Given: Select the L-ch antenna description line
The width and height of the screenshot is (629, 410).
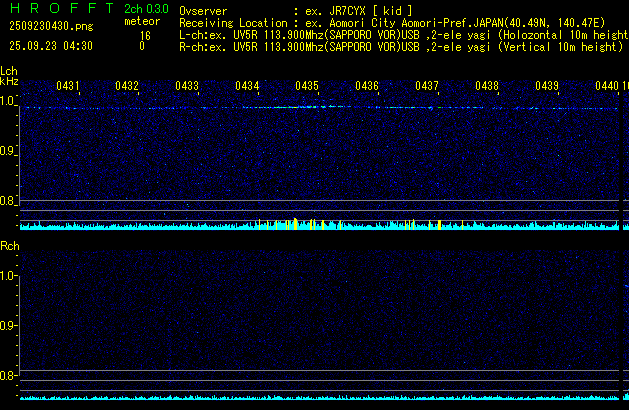Looking at the screenshot, I should click(402, 34).
